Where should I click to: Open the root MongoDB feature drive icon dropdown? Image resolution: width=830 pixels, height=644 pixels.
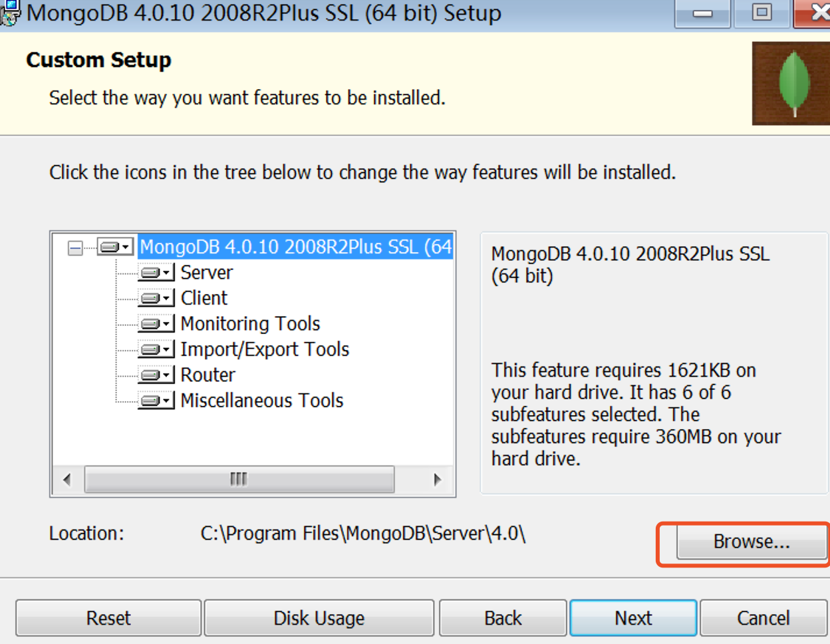pyautogui.click(x=116, y=247)
